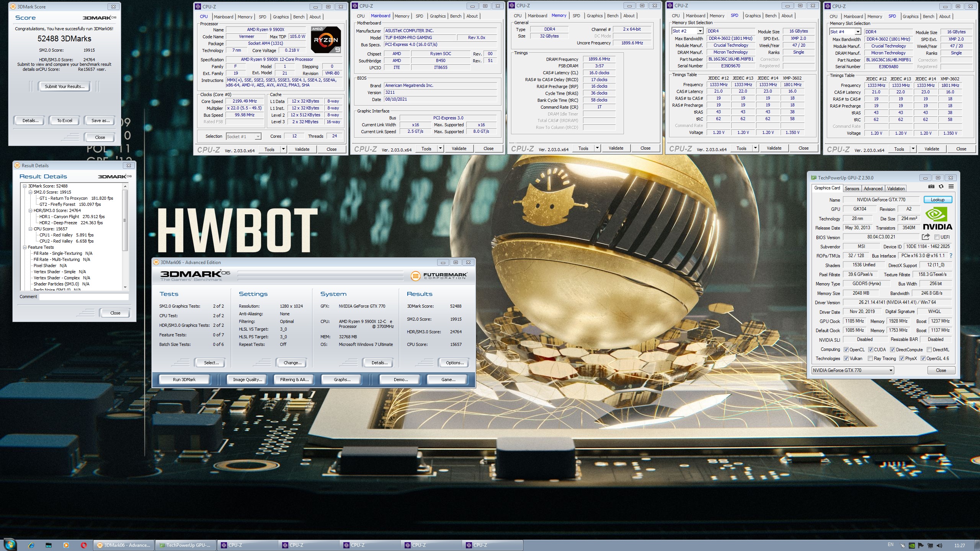Viewport: 980px width, 551px height.
Task: Open the GPU-Z hamburger menu icon
Action: [951, 187]
